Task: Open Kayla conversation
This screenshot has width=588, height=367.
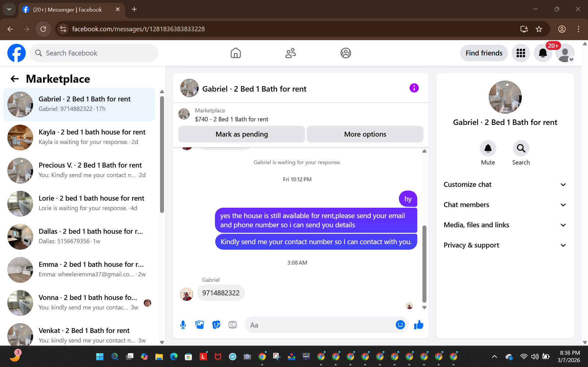Action: pos(79,138)
